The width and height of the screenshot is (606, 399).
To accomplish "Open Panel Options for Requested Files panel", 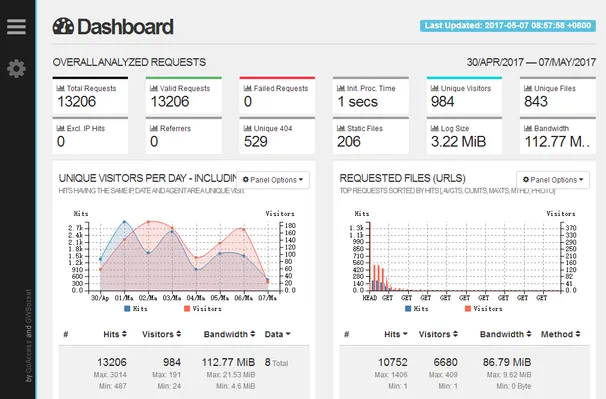I will 553,180.
